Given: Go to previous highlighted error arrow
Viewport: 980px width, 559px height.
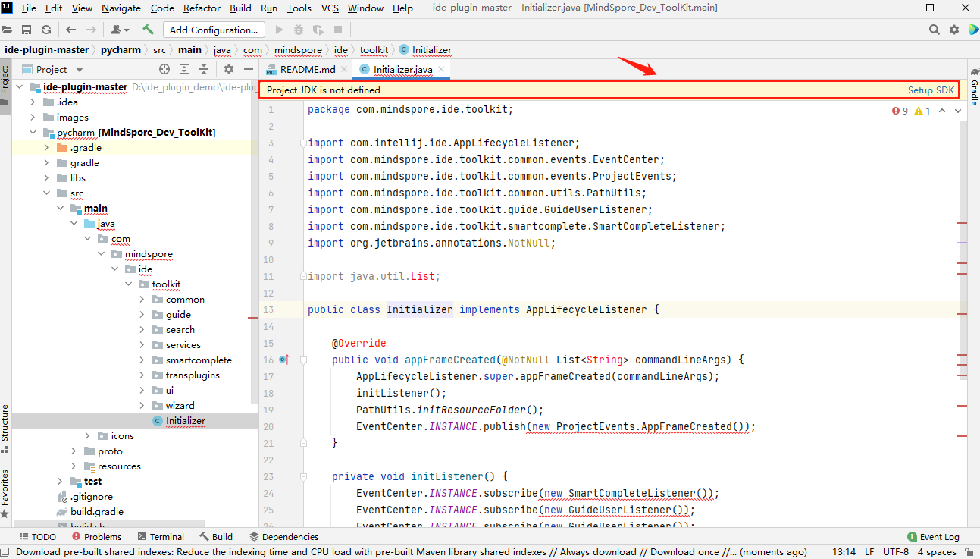Looking at the screenshot, I should 942,111.
